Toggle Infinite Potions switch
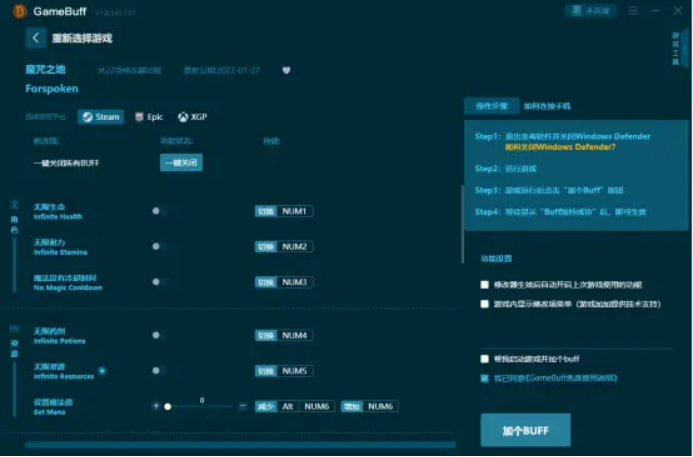The height and width of the screenshot is (457, 693). pyautogui.click(x=160, y=335)
